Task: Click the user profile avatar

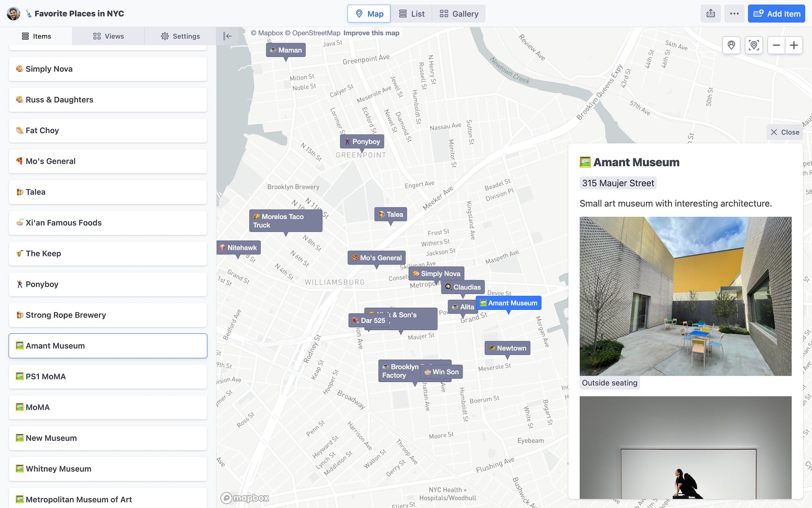Action: click(14, 14)
